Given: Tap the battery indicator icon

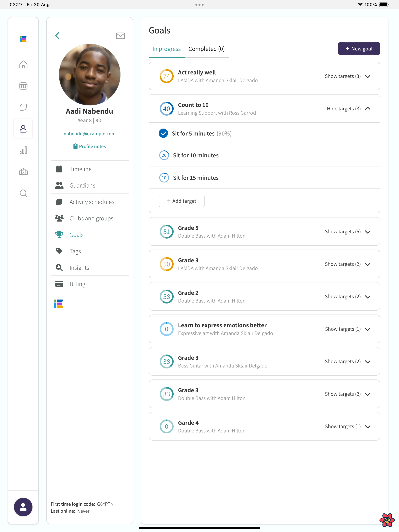Looking at the screenshot, I should (384, 5).
